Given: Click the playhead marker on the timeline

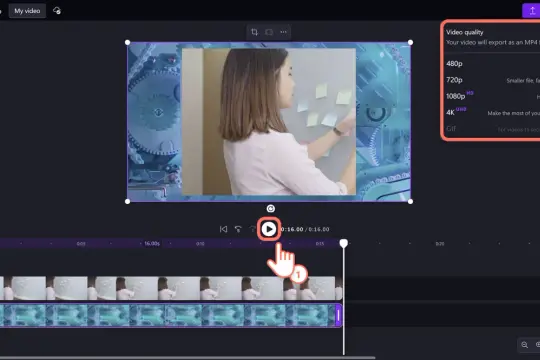Looking at the screenshot, I should (344, 244).
